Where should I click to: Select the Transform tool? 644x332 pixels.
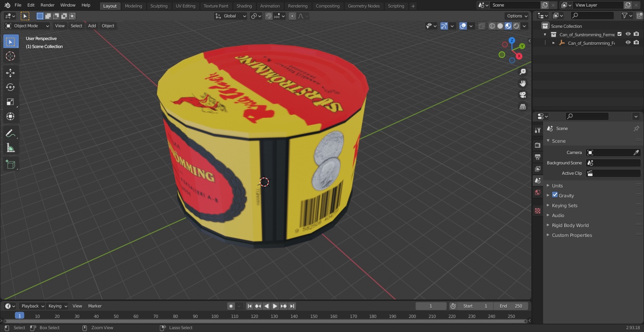[x=10, y=116]
